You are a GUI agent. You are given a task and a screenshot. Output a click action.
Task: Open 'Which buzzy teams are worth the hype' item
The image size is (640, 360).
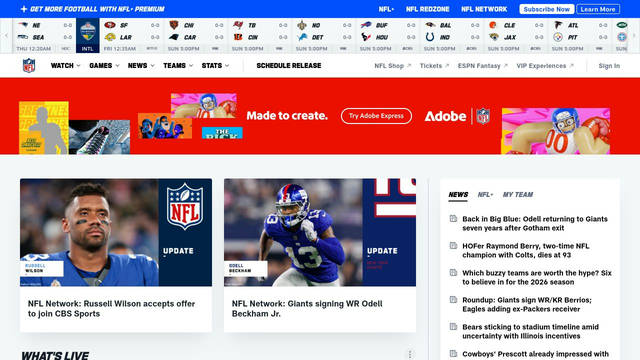pos(537,277)
